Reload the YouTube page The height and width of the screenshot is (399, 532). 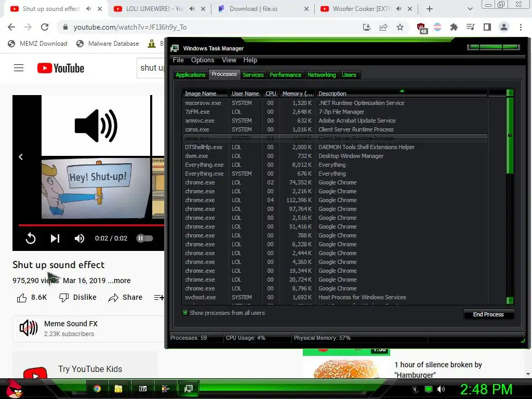[x=45, y=27]
